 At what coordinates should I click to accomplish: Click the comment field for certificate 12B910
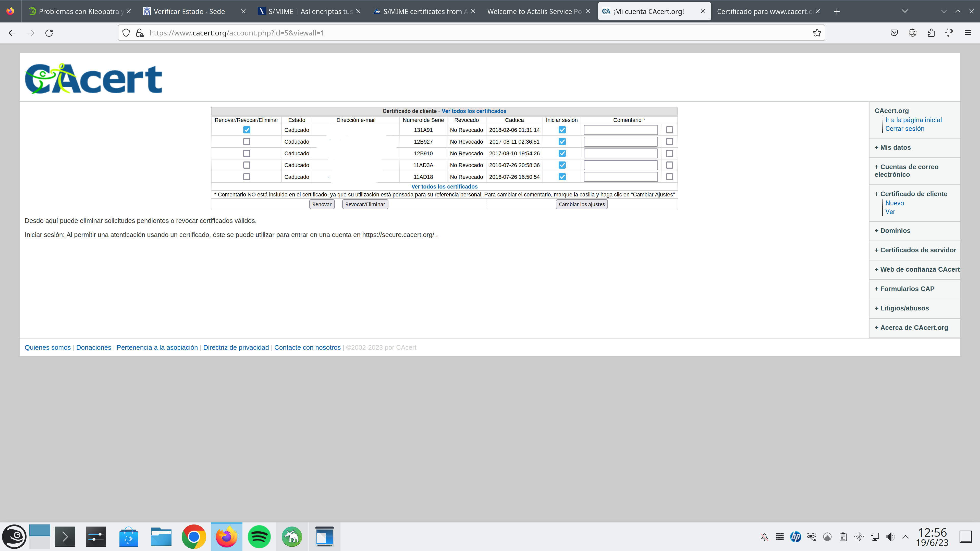point(620,154)
